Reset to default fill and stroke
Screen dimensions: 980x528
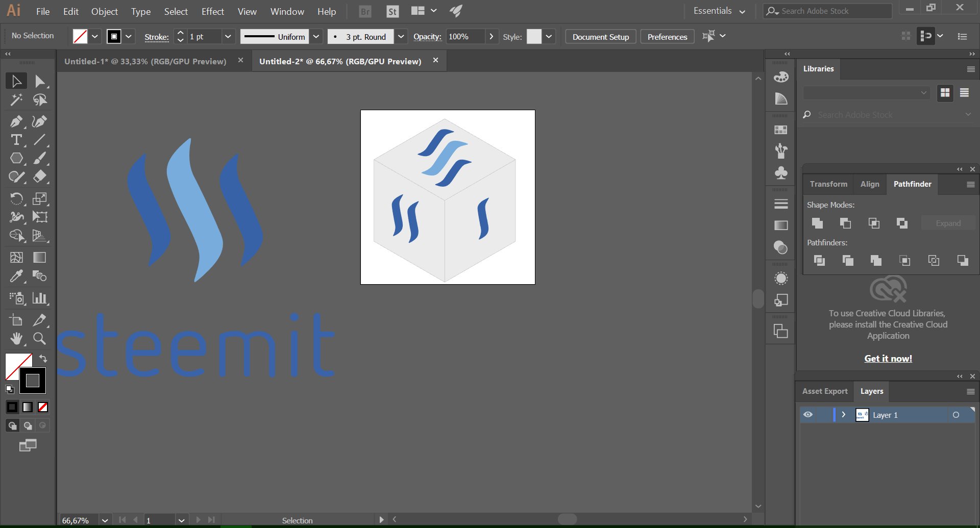click(10, 389)
